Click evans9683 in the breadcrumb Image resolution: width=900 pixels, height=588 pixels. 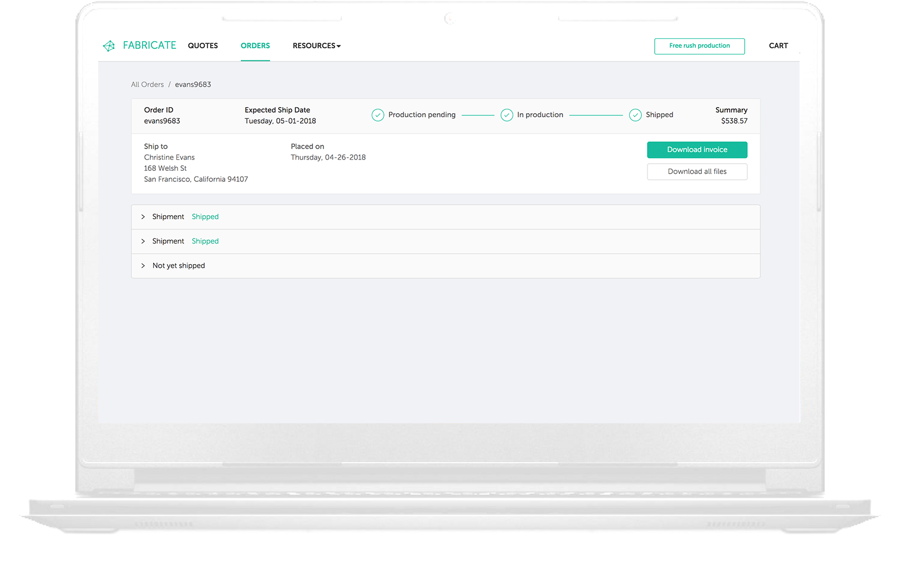pos(193,84)
